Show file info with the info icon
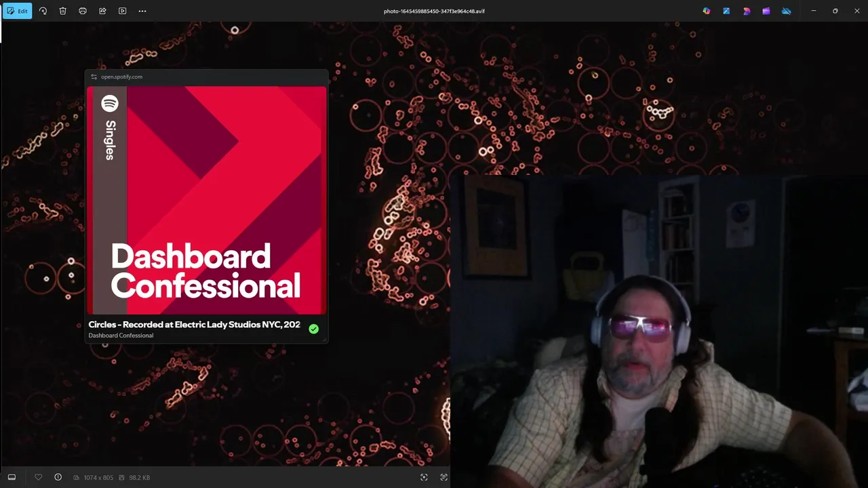Screen dimensions: 868x488 click(58, 477)
